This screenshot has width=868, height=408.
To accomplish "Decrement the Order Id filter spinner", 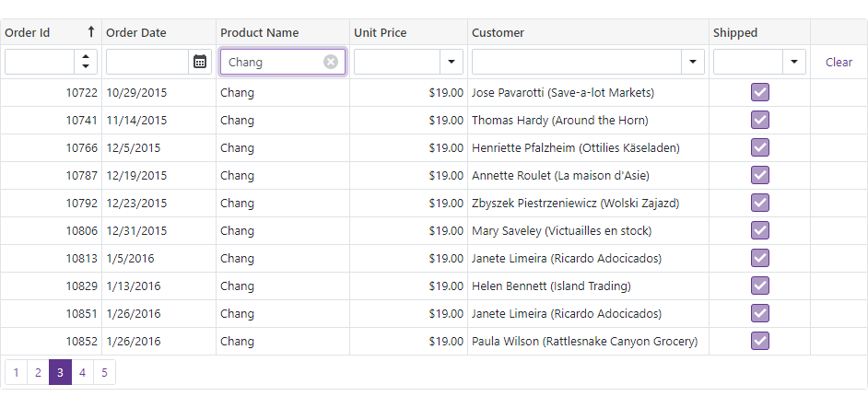I will (86, 67).
